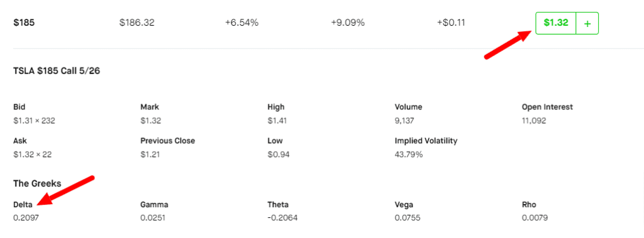Click the Ask price $1.32 × 22
This screenshot has width=644, height=238.
pos(32,154)
